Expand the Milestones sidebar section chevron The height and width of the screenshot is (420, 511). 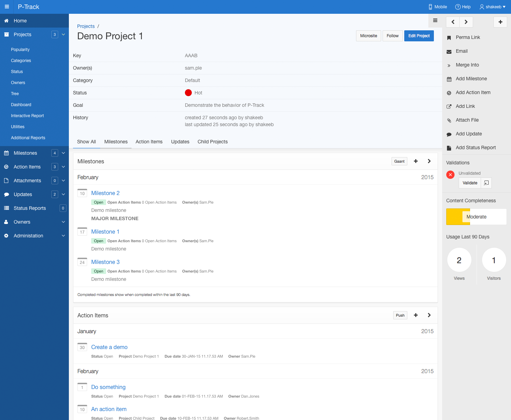[63, 153]
